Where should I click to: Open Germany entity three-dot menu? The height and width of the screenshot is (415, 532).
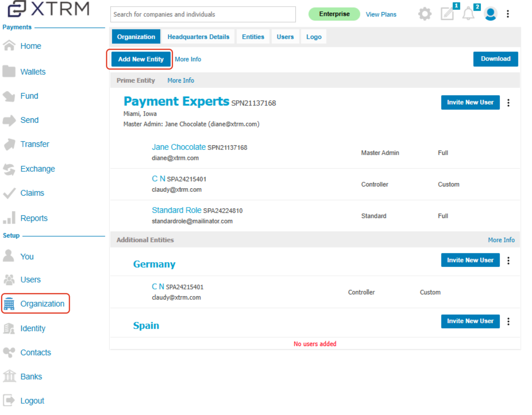point(509,260)
